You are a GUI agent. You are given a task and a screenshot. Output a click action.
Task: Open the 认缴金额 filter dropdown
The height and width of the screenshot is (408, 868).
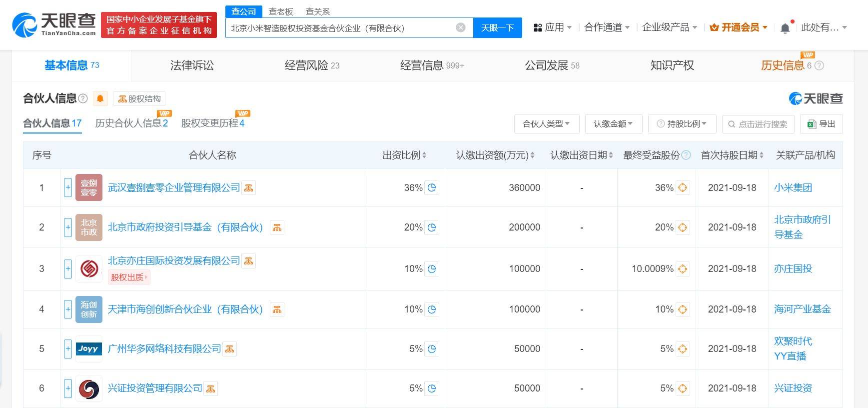pyautogui.click(x=614, y=124)
